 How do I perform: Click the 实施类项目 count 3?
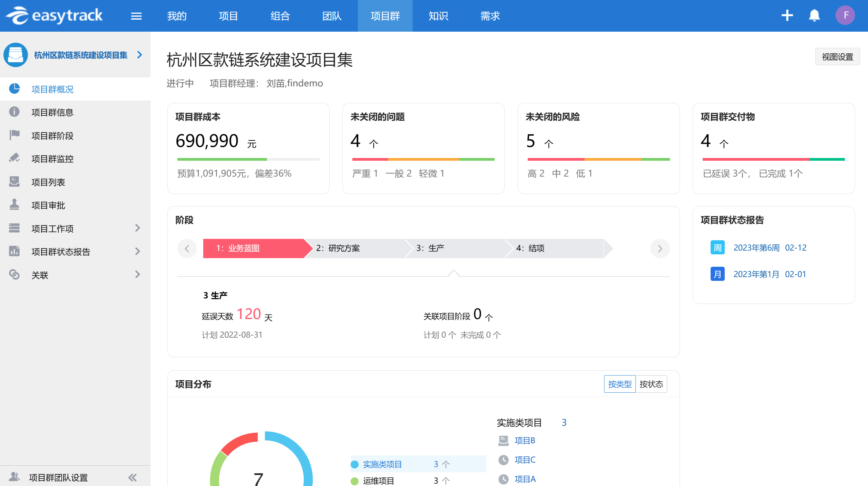[x=564, y=422]
